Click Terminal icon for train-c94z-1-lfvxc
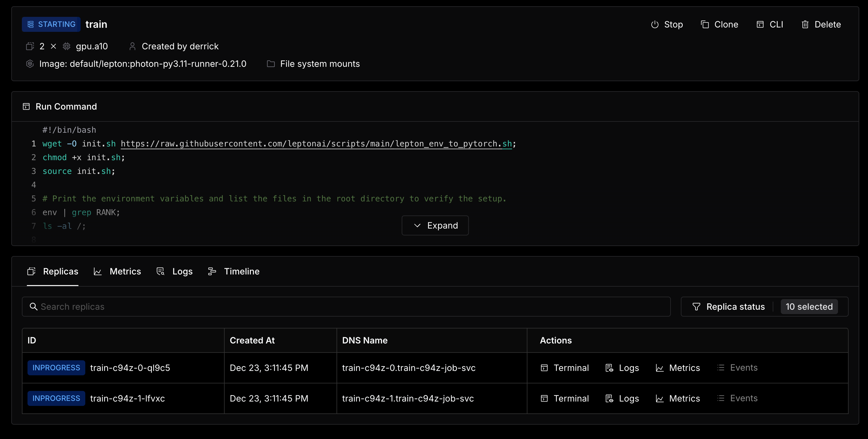 click(544, 398)
